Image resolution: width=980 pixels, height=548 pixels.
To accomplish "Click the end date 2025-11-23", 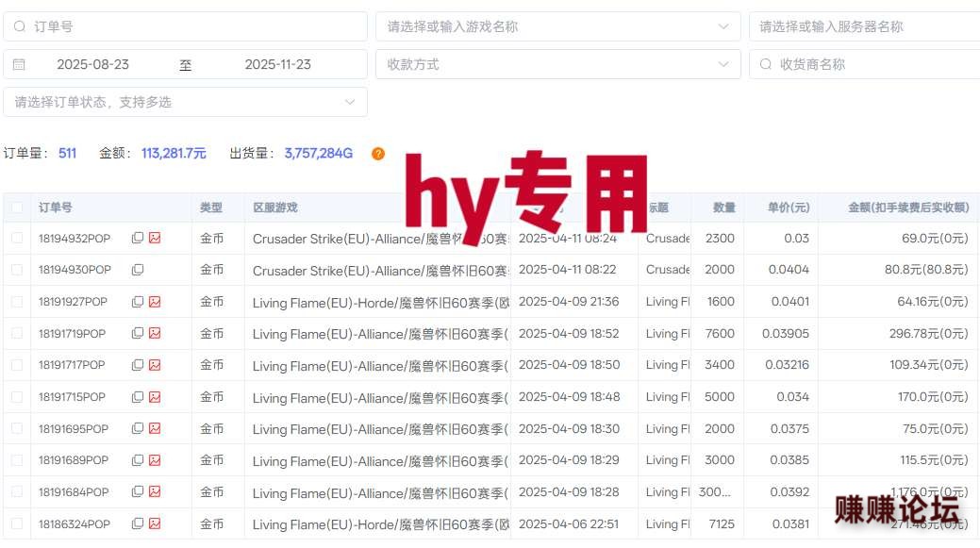I will 277,65.
